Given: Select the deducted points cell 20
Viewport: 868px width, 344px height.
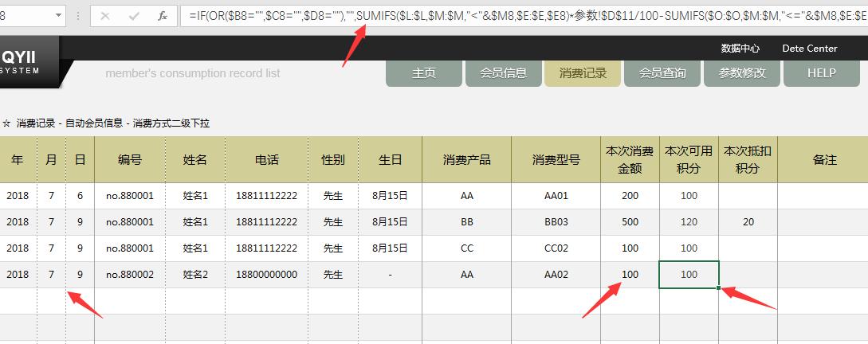Looking at the screenshot, I should 748,222.
